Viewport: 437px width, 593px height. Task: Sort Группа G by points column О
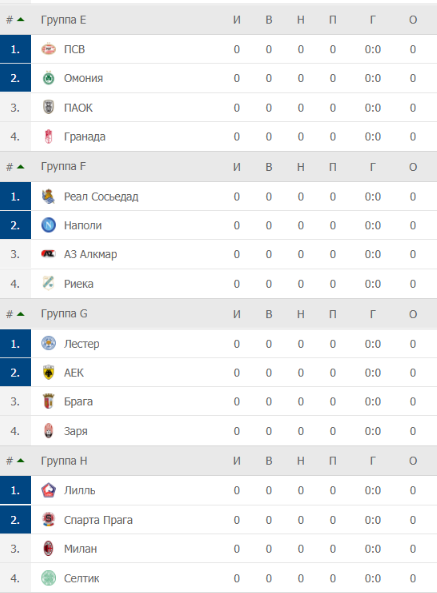click(413, 314)
